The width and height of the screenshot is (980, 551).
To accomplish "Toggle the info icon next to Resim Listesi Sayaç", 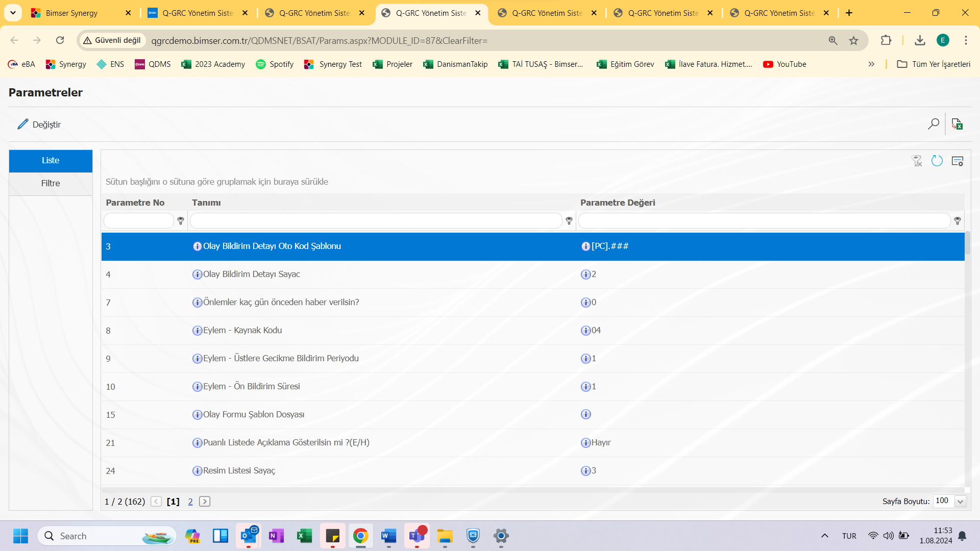I will point(197,470).
